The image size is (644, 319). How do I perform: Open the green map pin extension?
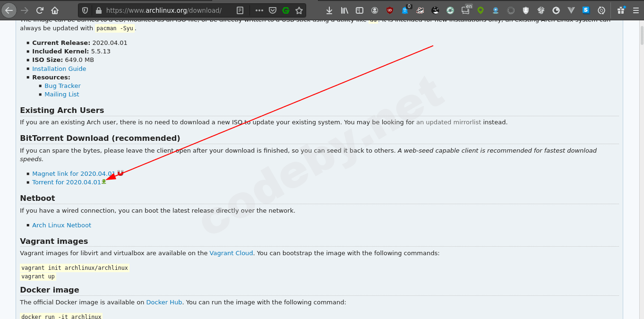click(481, 10)
